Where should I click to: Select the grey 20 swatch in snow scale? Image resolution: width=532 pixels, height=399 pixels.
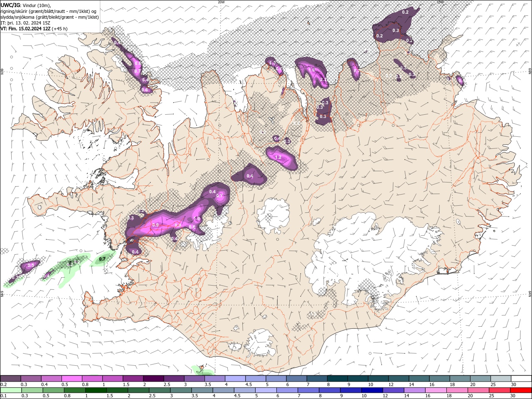coord(480,379)
